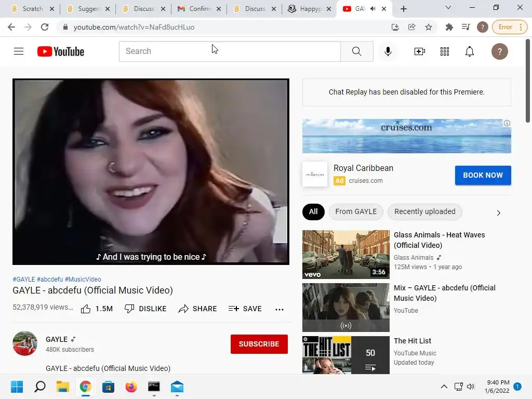Open the #GAYLE hashtag link
The width and height of the screenshot is (532, 399).
point(24,279)
